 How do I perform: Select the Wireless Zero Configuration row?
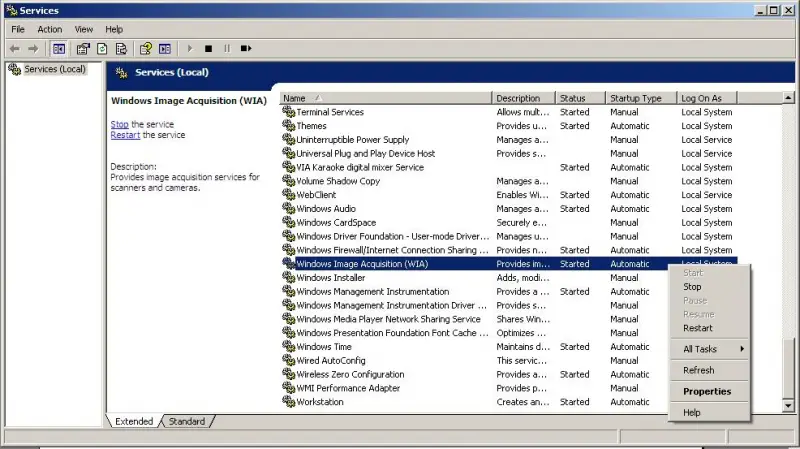click(474, 374)
